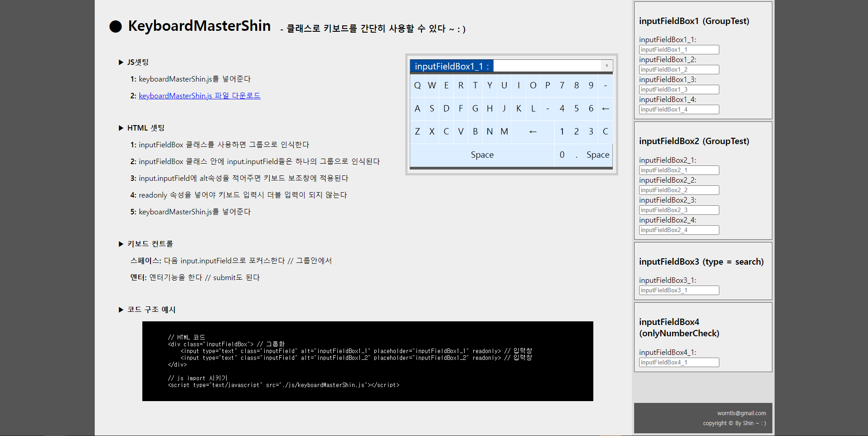The height and width of the screenshot is (436, 868).
Task: Tap the Y key on the virtual keyboard
Action: point(490,85)
